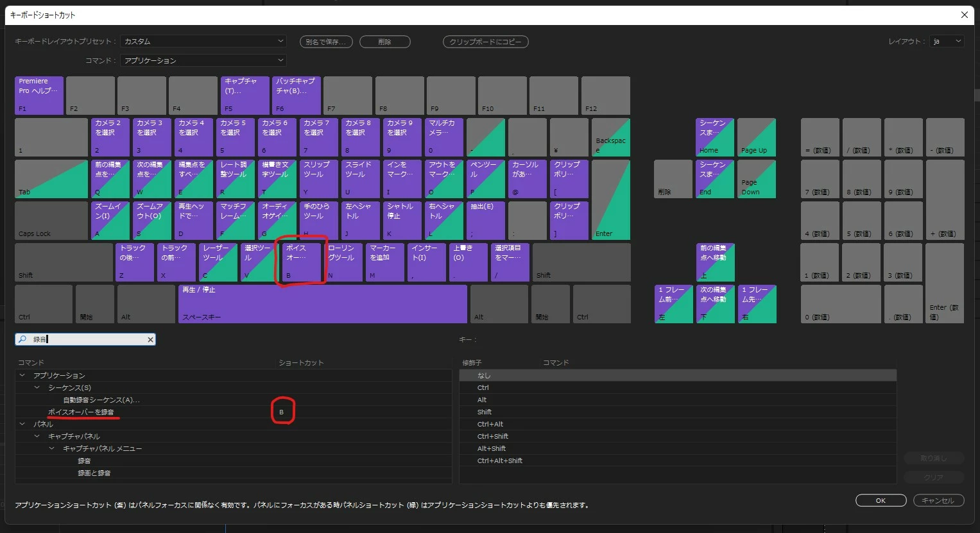Click the search magnifier icon
980x533 pixels.
[x=22, y=339]
